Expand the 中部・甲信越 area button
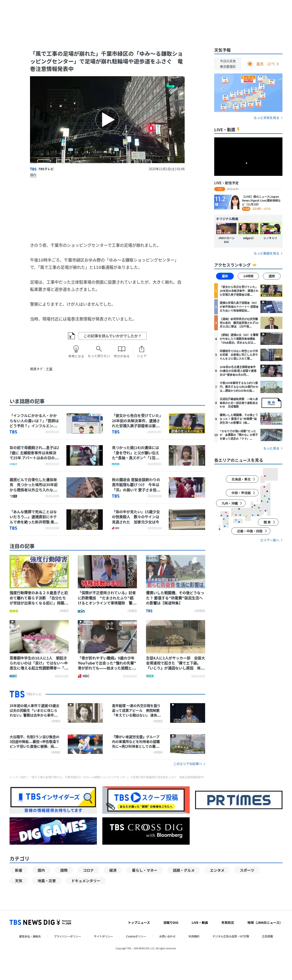 243,493
